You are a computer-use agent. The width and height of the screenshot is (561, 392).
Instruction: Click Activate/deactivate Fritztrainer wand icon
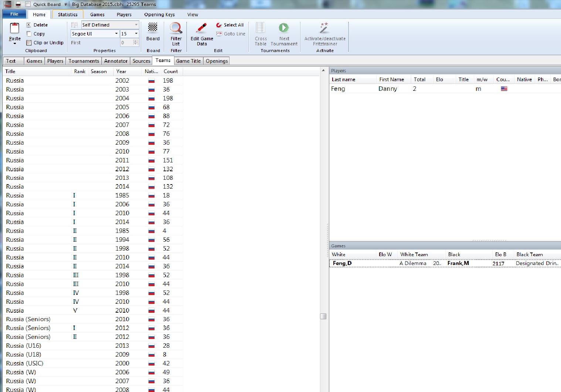(x=324, y=28)
